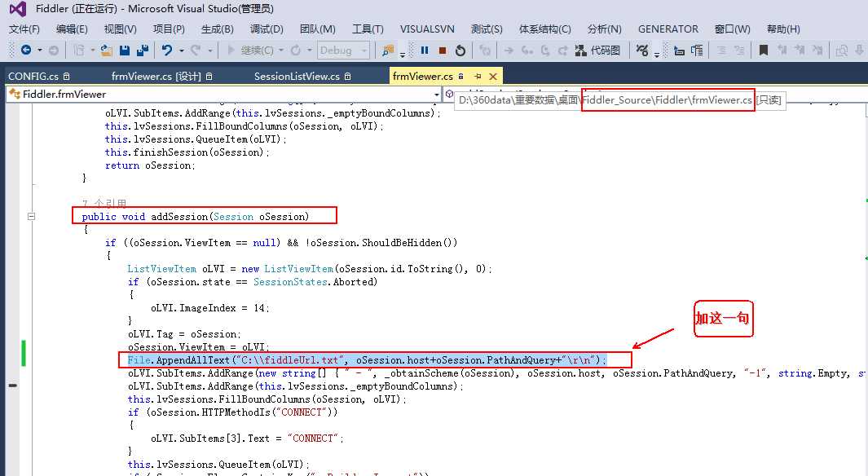Open the 团队(M) menu

point(317,29)
